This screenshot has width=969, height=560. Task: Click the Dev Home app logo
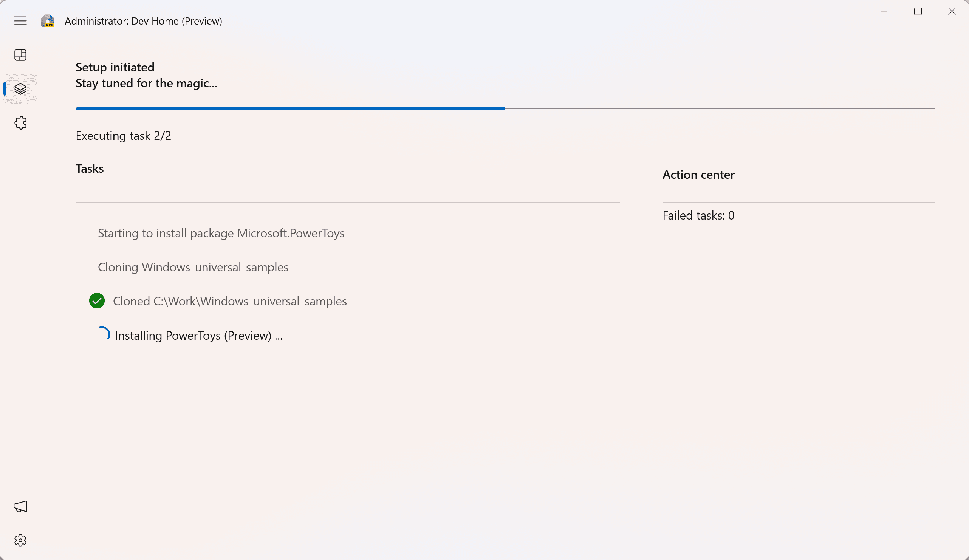48,21
